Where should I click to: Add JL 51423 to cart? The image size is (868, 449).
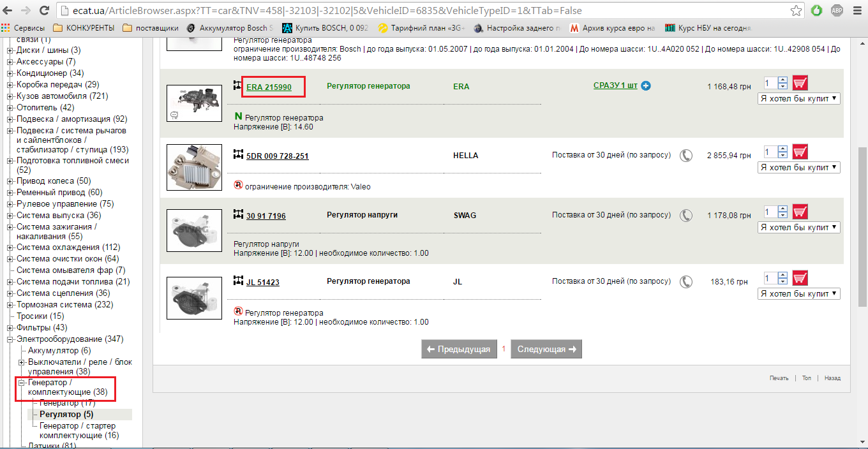[x=800, y=279]
